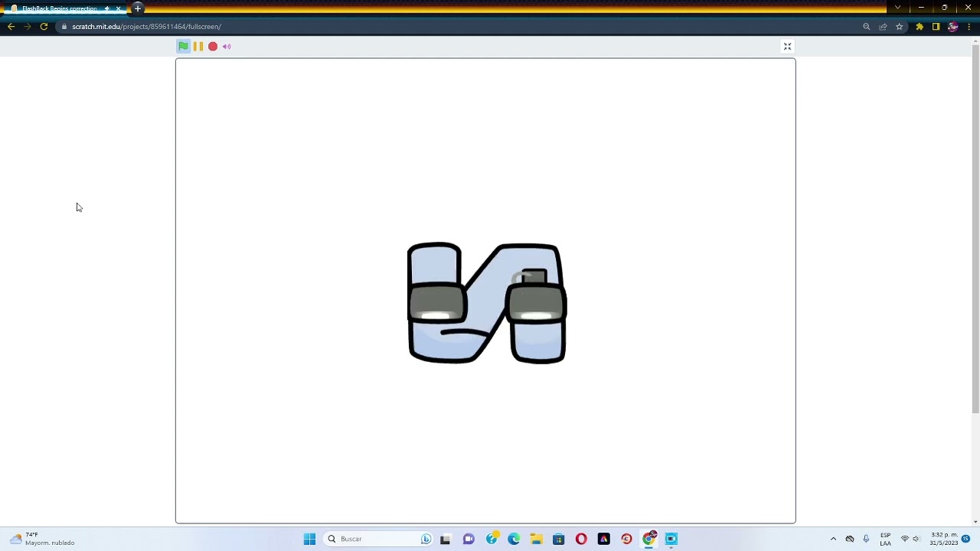980x551 pixels.
Task: Open the volume tray icon
Action: point(916,539)
